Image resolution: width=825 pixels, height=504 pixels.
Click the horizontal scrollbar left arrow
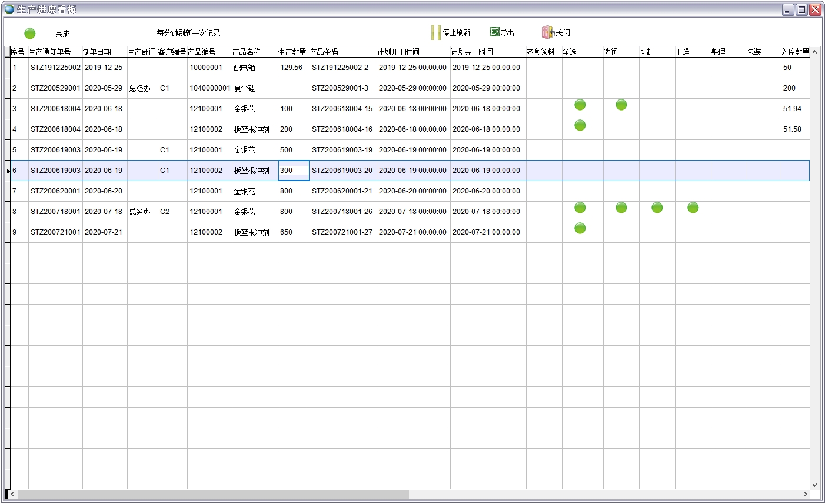[x=12, y=494]
